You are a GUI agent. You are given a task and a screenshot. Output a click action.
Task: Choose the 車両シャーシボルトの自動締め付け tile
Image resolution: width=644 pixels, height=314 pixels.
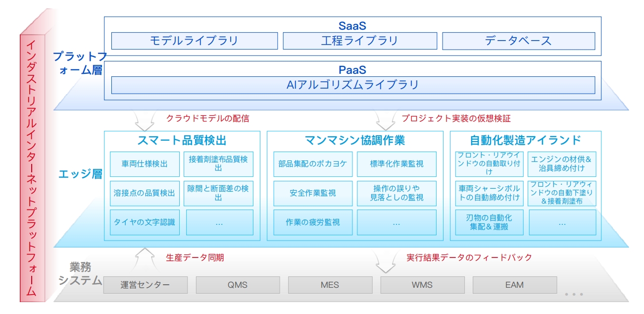click(489, 193)
